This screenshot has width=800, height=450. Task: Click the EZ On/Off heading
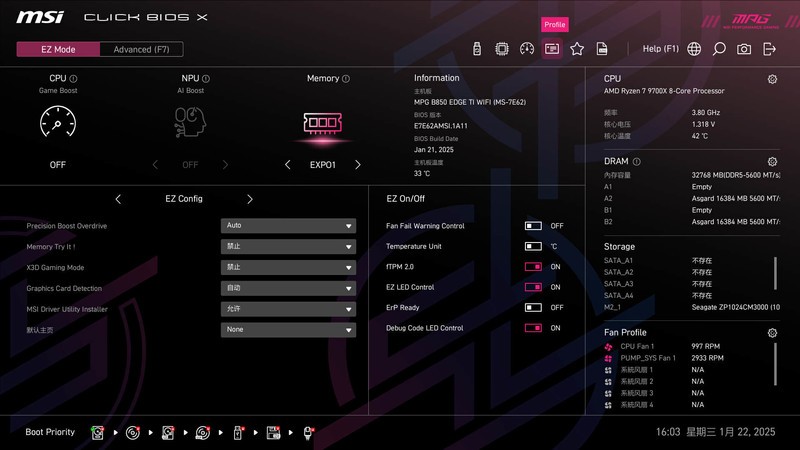[405, 198]
